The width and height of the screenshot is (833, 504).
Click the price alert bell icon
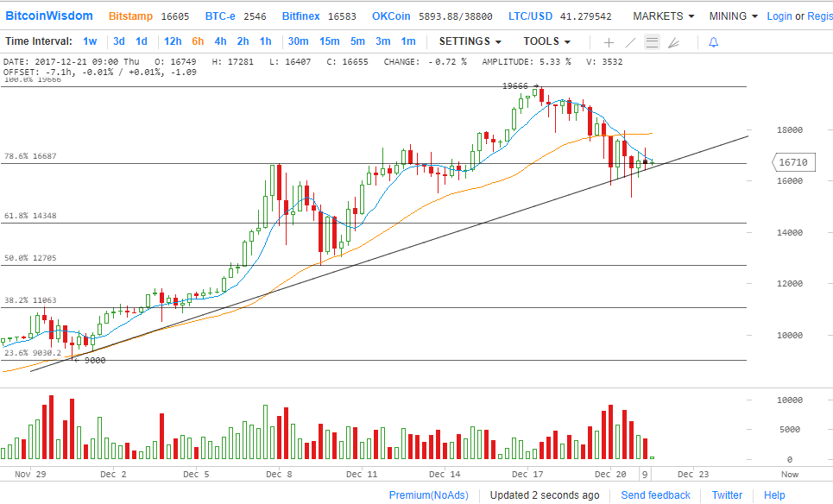coord(713,42)
